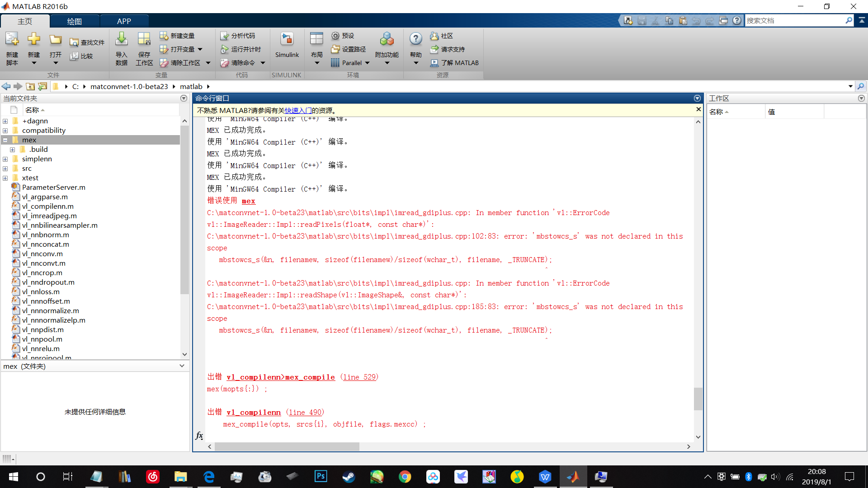Image resolution: width=868 pixels, height=488 pixels.
Task: Expand the xtest folder node
Action: pyautogui.click(x=5, y=178)
